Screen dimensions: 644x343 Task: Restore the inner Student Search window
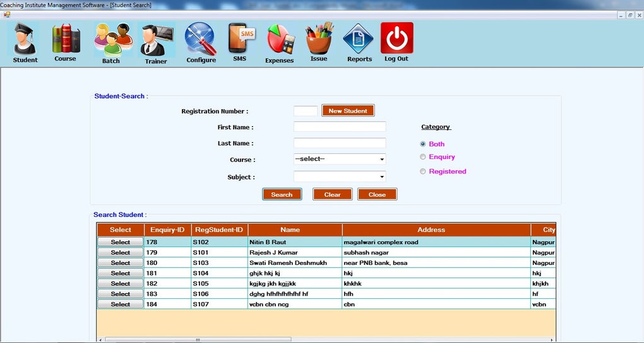pyautogui.click(x=630, y=15)
